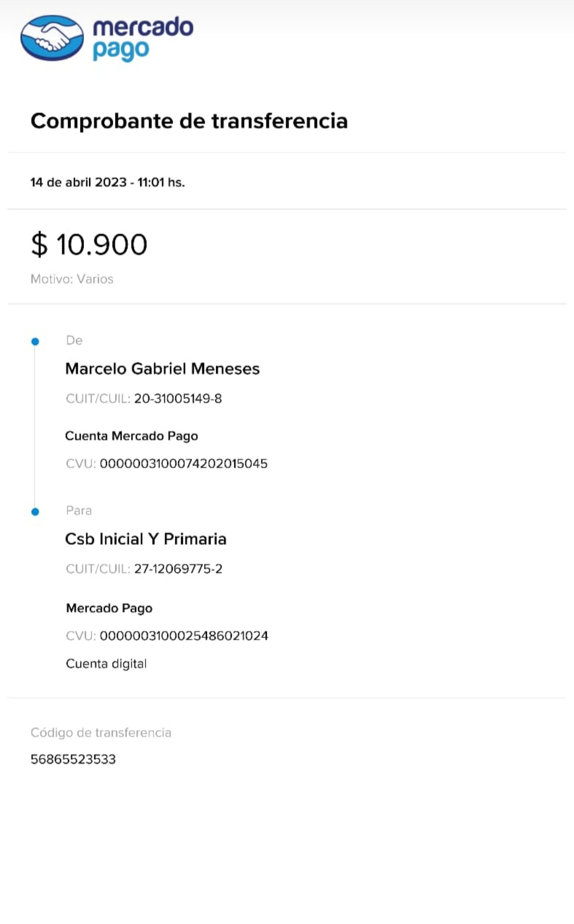This screenshot has height=924, width=574.
Task: Click the "Cuenta Mercado Pago" label
Action: point(131,436)
